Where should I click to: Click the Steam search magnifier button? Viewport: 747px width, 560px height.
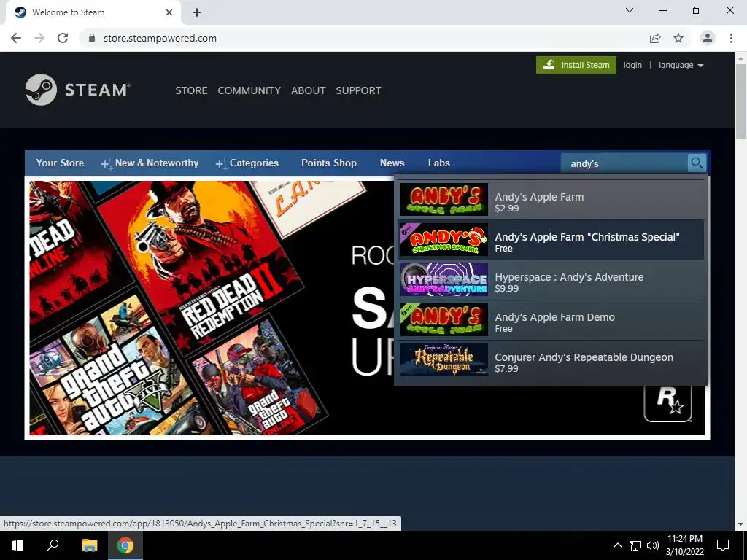(x=697, y=163)
